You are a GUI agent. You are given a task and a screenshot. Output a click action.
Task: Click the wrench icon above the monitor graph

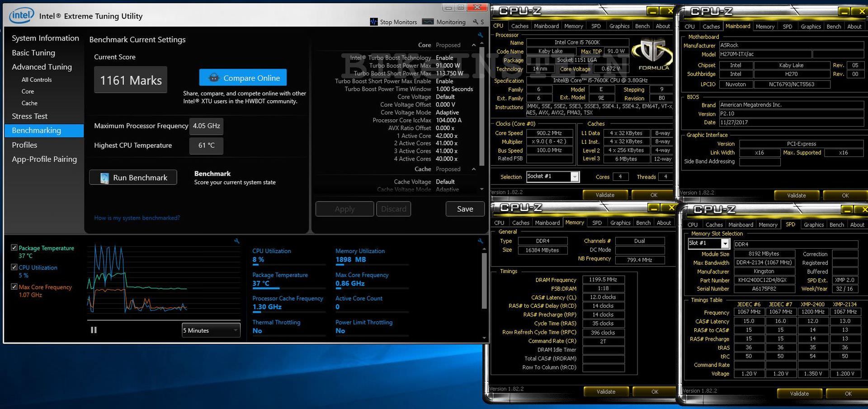[x=236, y=241]
